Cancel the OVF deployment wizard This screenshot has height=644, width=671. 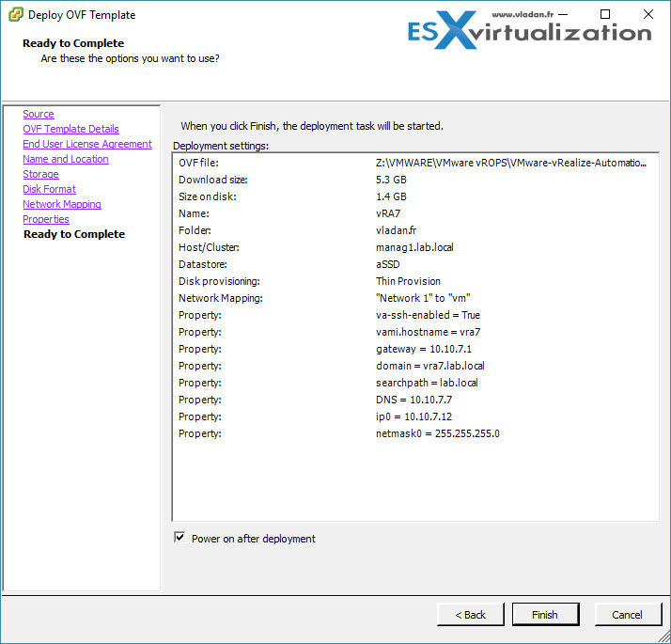click(628, 615)
